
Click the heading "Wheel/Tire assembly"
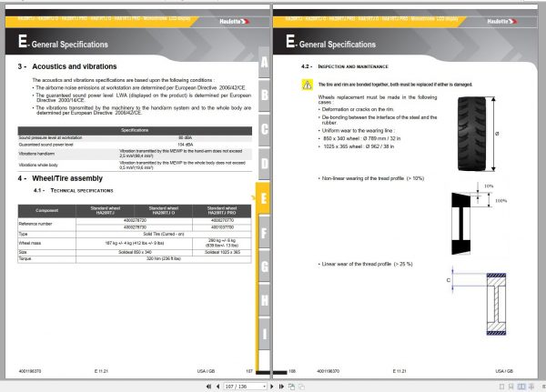point(67,178)
